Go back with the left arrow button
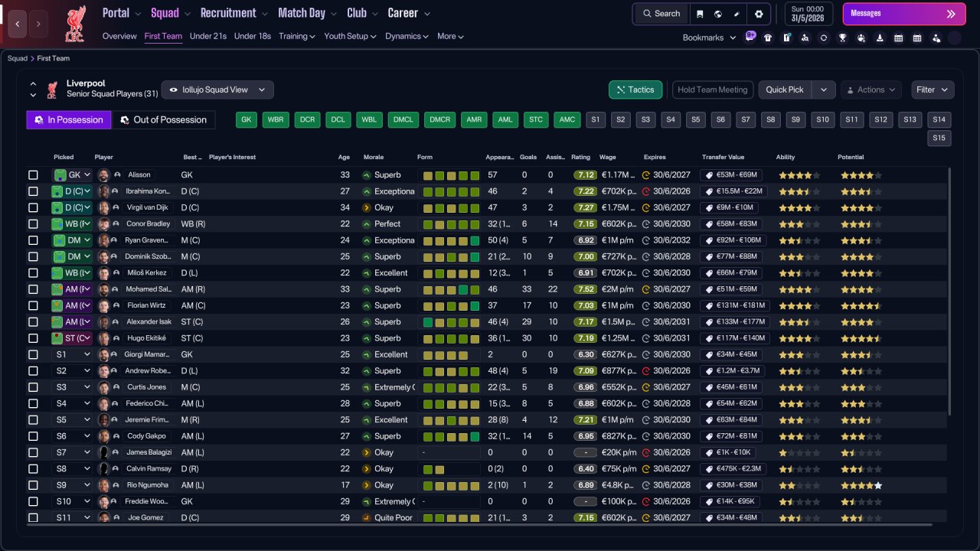980x551 pixels. [x=18, y=24]
